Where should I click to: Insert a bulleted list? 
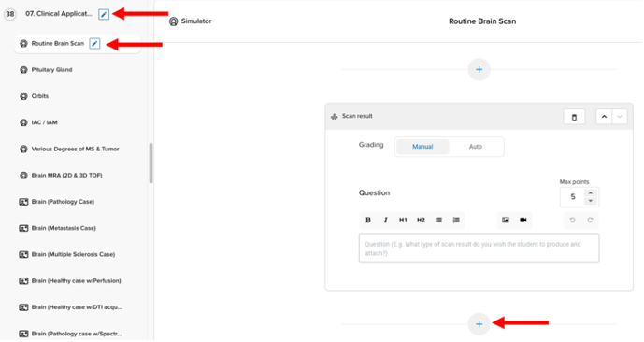tap(438, 221)
